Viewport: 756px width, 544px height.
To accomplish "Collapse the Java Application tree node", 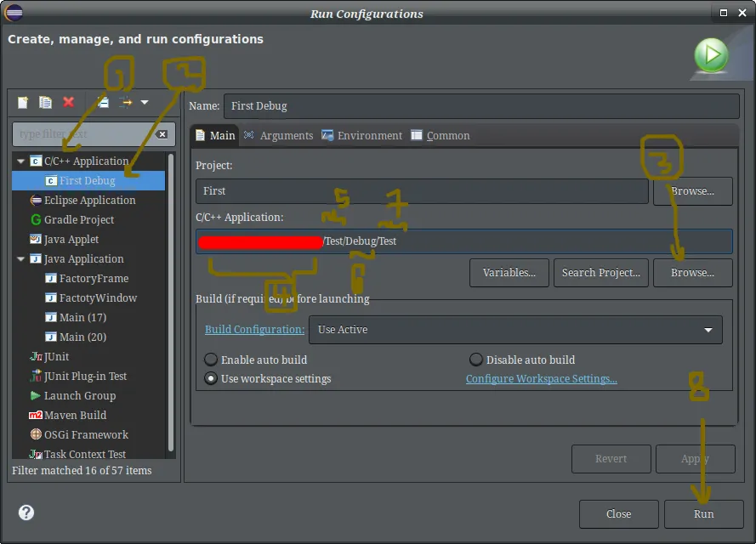I will (x=20, y=258).
